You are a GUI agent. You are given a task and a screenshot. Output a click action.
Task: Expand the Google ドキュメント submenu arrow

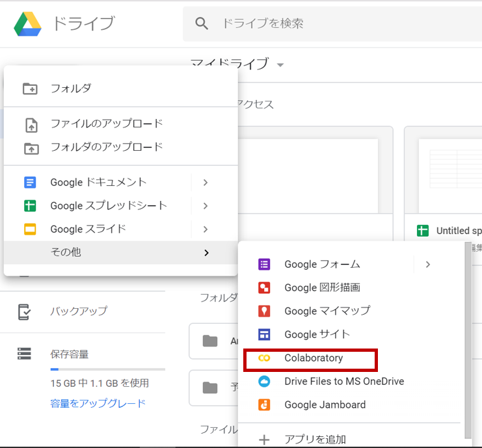pyautogui.click(x=206, y=183)
